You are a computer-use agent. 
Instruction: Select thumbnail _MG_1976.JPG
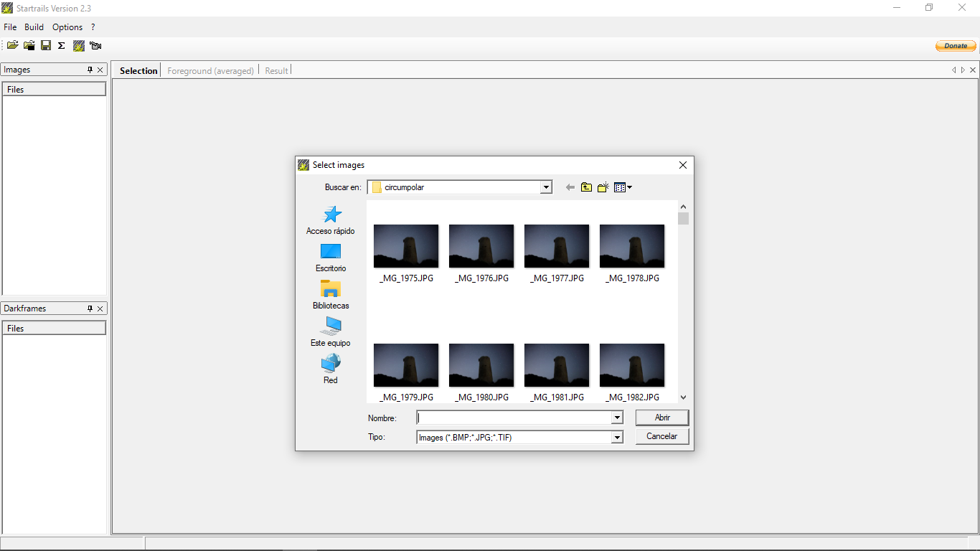(x=481, y=253)
